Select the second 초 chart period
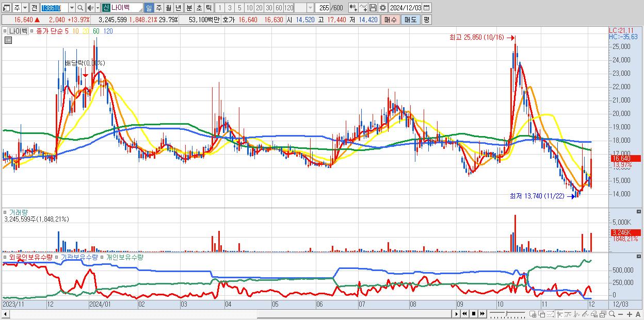 199,8
